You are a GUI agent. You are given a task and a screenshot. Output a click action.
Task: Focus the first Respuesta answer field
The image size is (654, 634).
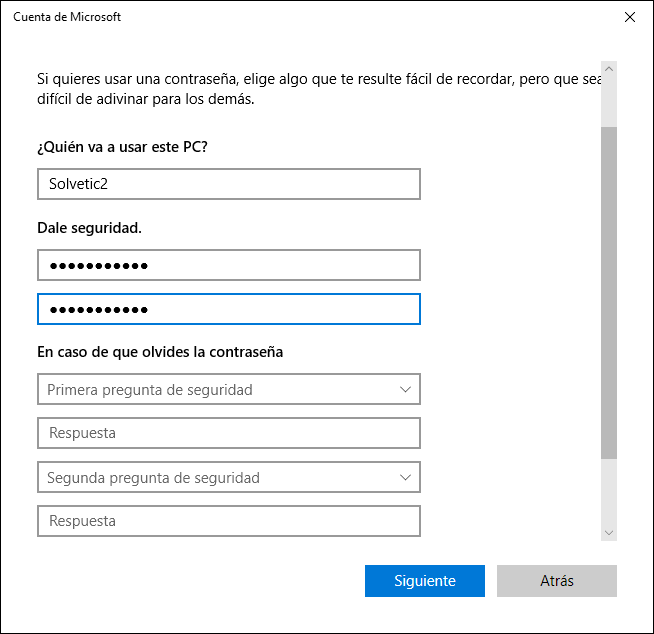click(x=228, y=433)
